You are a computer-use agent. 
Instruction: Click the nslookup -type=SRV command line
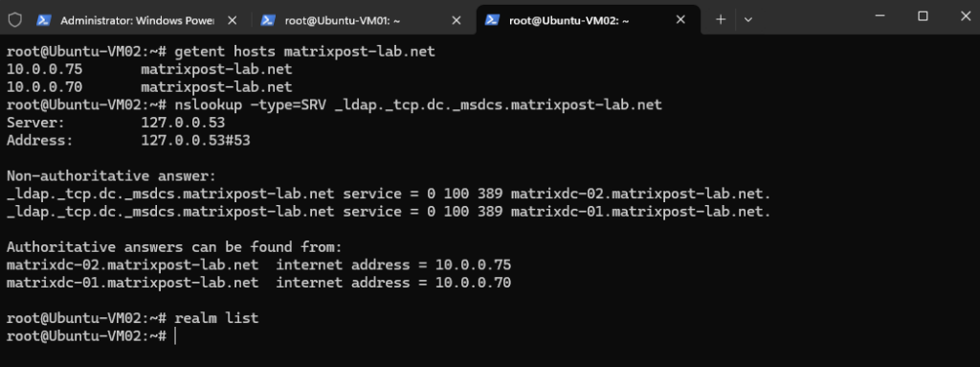(334, 105)
